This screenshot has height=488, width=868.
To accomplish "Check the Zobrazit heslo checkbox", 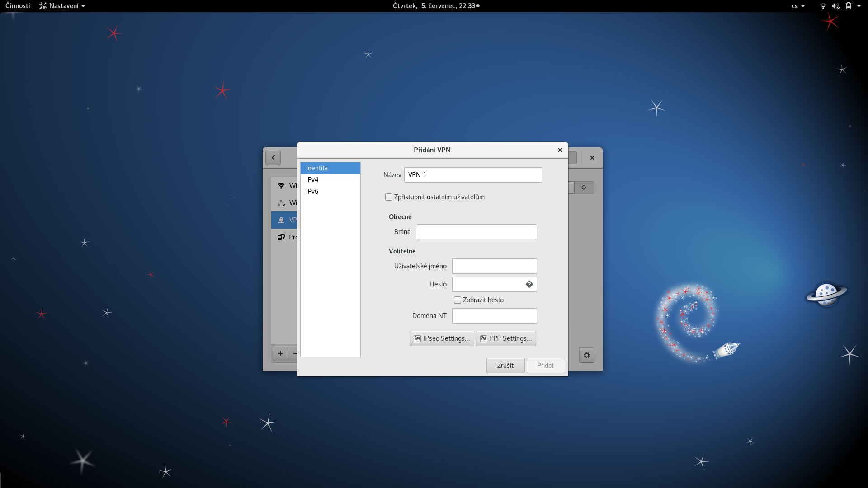I will pyautogui.click(x=458, y=300).
